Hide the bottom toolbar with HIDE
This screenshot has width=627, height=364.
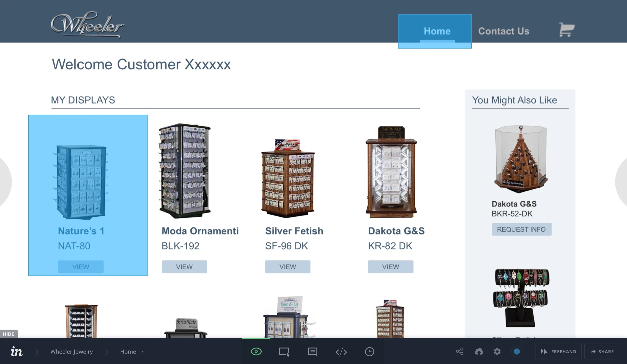coord(9,334)
